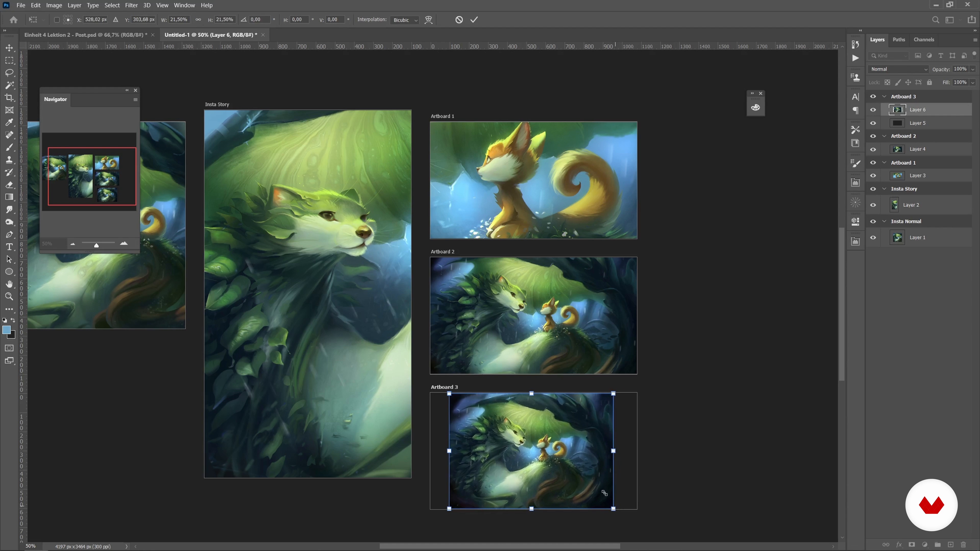Select the Crop tool
Viewport: 980px width, 551px height.
click(x=9, y=98)
